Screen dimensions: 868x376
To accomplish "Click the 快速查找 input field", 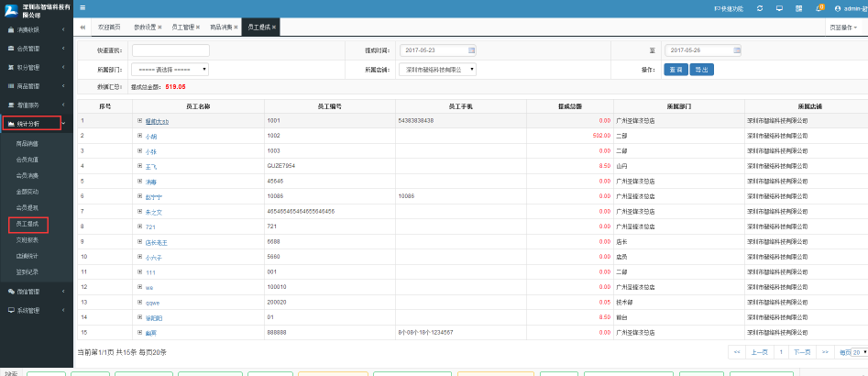I will click(x=170, y=50).
